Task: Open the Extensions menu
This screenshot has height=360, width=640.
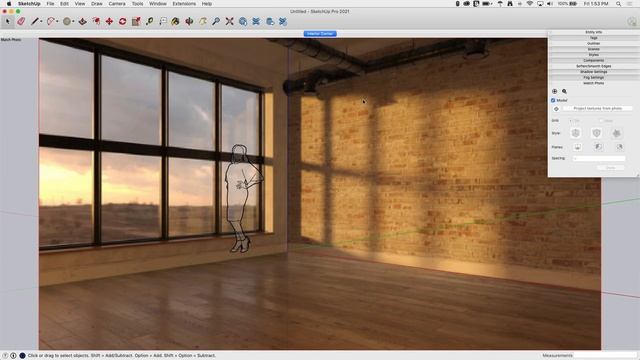Action: (x=184, y=4)
